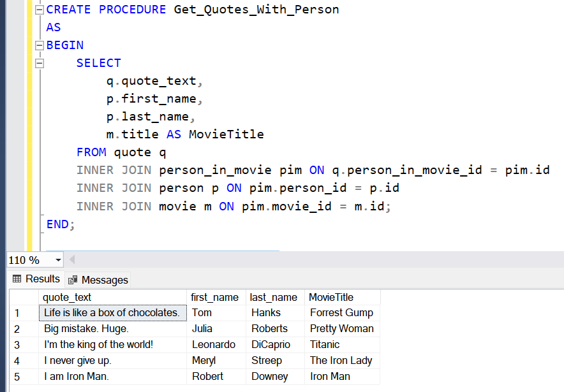
Task: Click the Messages tab icon
Action: pos(73,280)
